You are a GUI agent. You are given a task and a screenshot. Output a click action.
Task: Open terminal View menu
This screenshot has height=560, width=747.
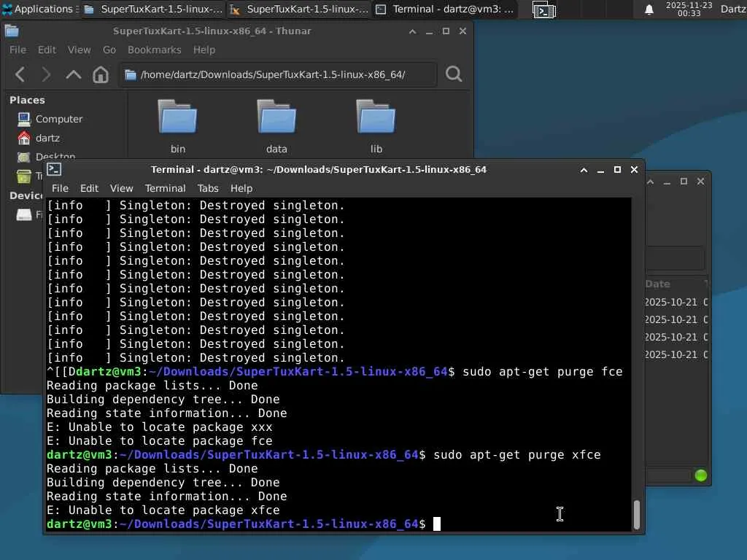coord(122,188)
